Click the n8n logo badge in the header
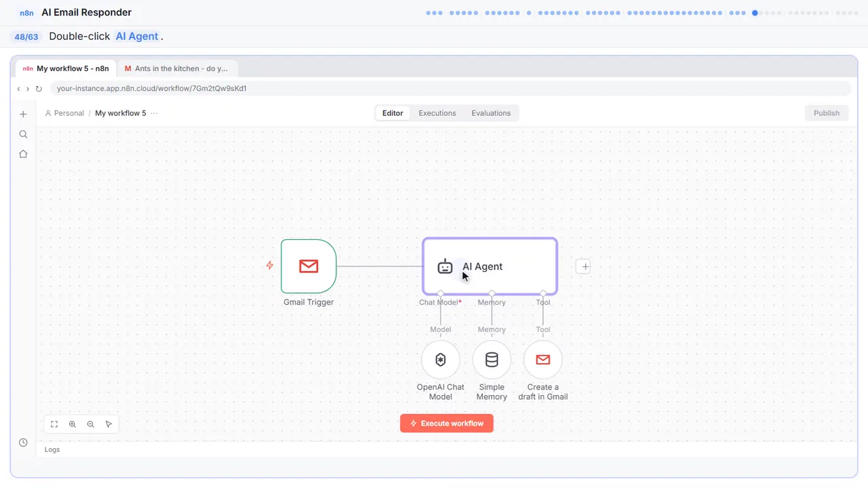This screenshot has height=488, width=868. click(26, 13)
